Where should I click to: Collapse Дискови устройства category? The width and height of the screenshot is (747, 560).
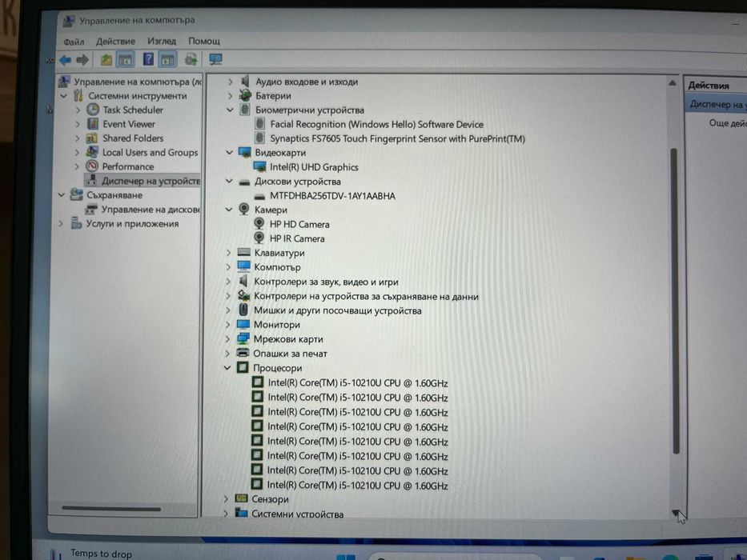click(x=230, y=182)
